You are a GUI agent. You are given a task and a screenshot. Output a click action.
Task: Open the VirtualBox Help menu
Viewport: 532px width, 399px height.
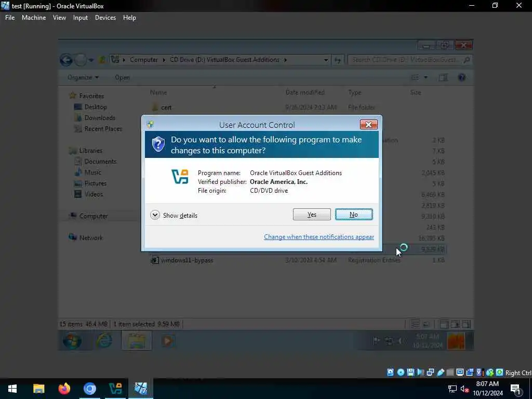(x=129, y=18)
